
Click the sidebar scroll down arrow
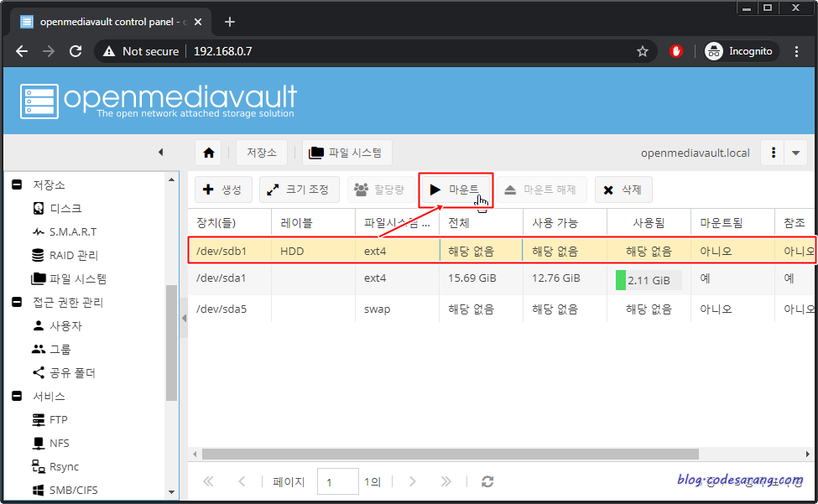tap(172, 491)
